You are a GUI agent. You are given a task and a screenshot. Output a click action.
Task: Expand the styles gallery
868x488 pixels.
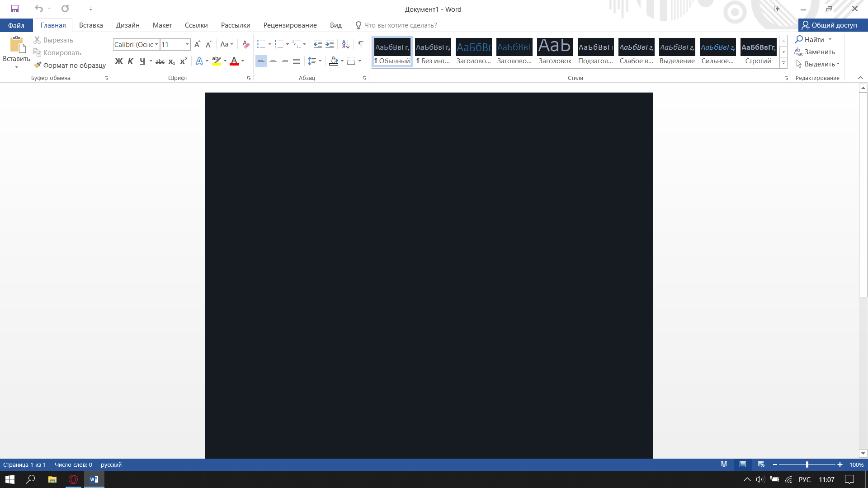783,63
